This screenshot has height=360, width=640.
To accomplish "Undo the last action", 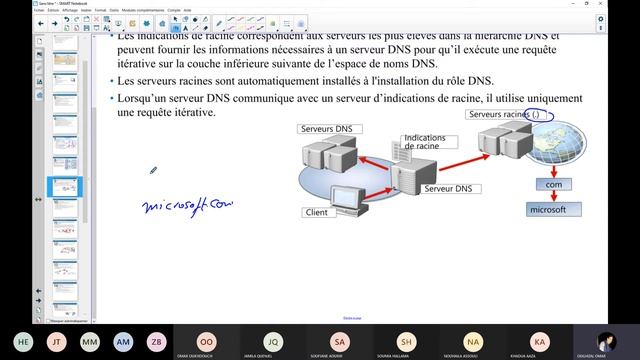I will coord(67,19).
